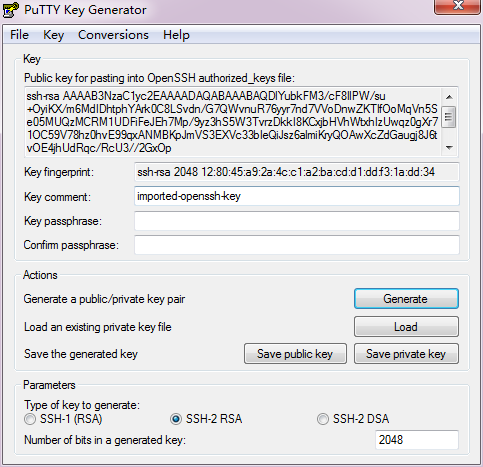Open the Conversions menu
This screenshot has width=483, height=467.
click(x=113, y=35)
